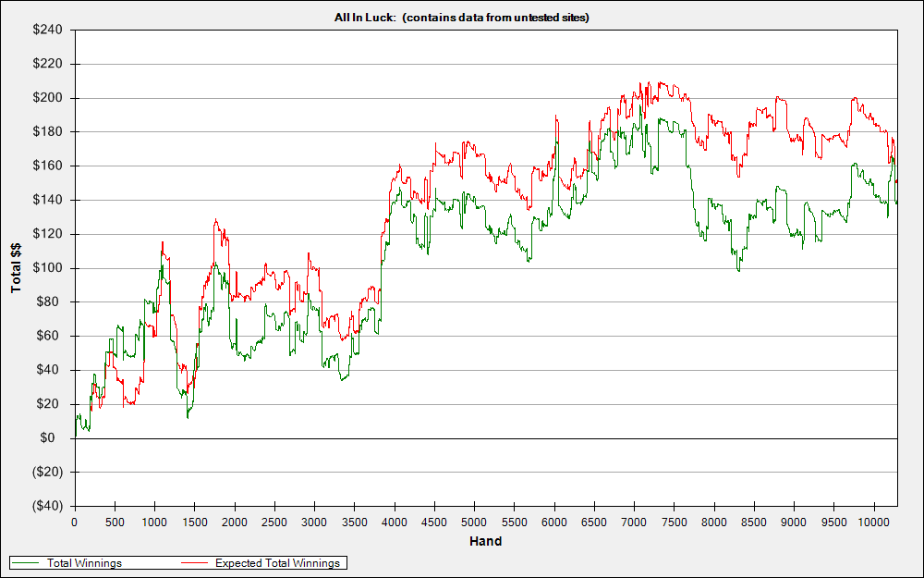Click the ($20) y-axis label

point(46,473)
